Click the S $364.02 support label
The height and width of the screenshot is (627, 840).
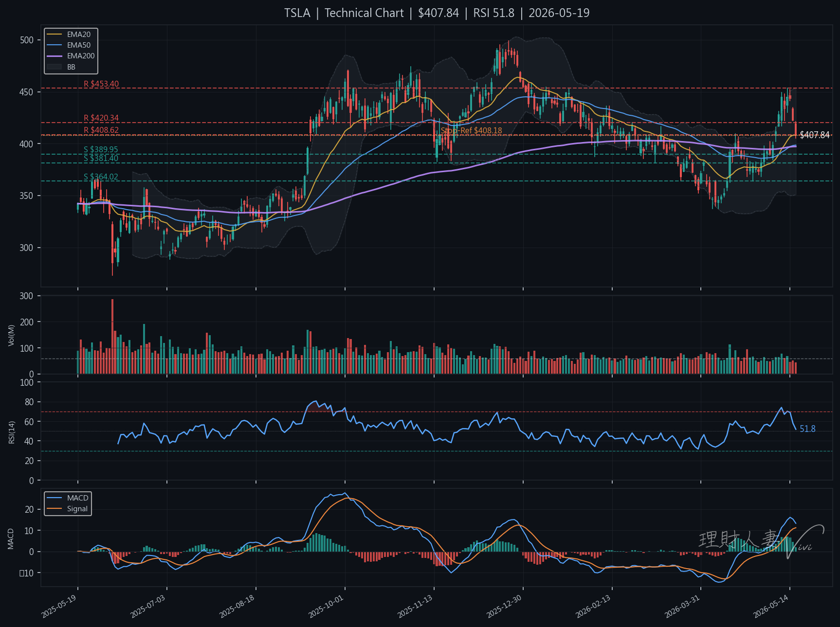pyautogui.click(x=101, y=177)
